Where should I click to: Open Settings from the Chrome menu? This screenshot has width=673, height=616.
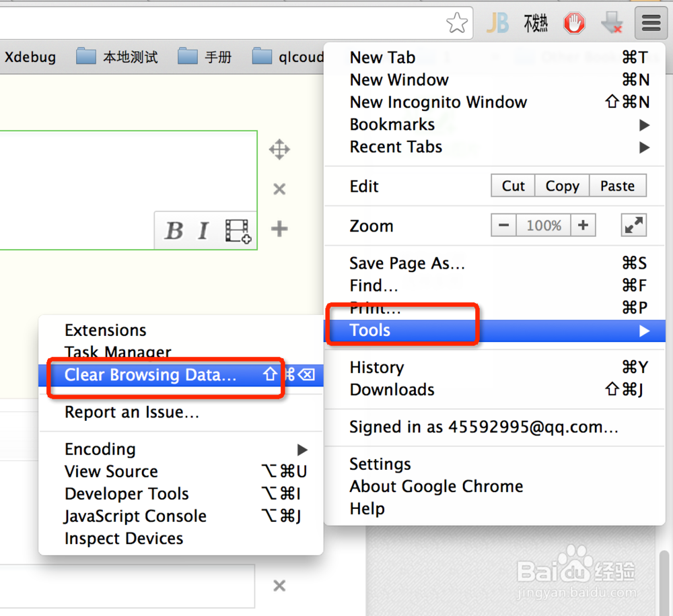[495, 464]
